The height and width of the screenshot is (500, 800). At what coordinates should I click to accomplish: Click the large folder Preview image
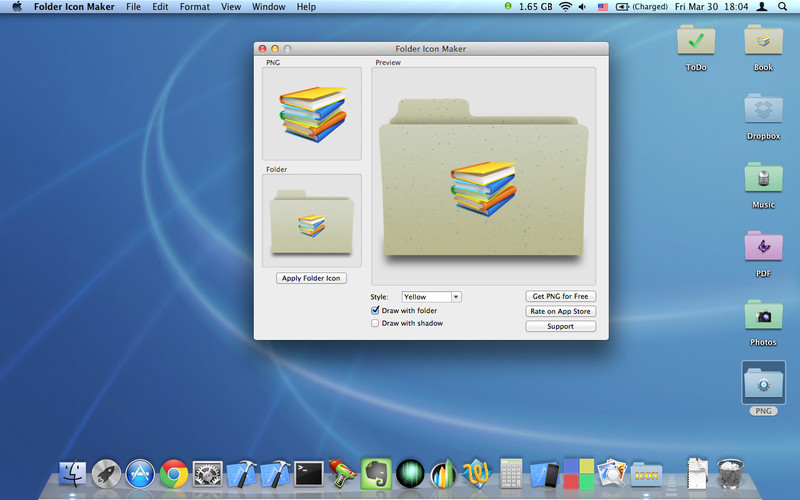(x=484, y=176)
